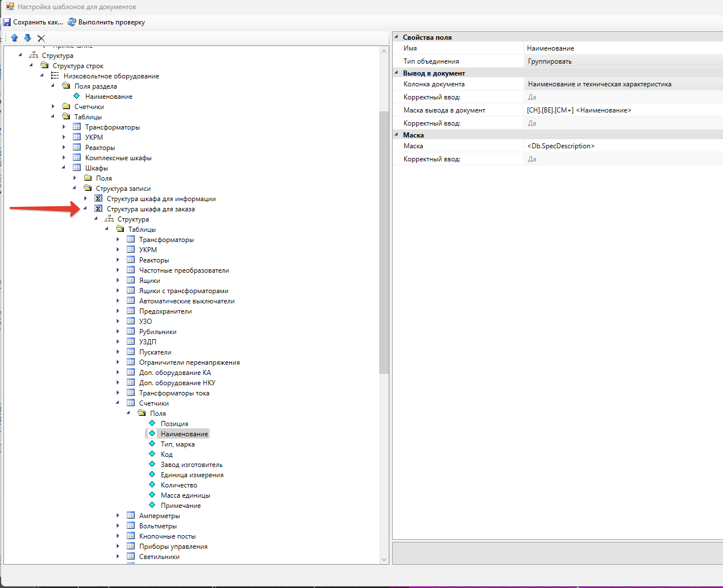The height and width of the screenshot is (588, 723).
Task: Click the delete X icon in toolbar
Action: click(41, 38)
